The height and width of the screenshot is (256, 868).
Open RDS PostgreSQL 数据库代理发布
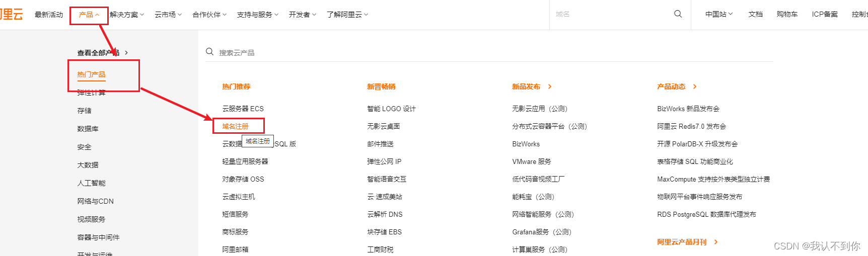[x=706, y=214]
